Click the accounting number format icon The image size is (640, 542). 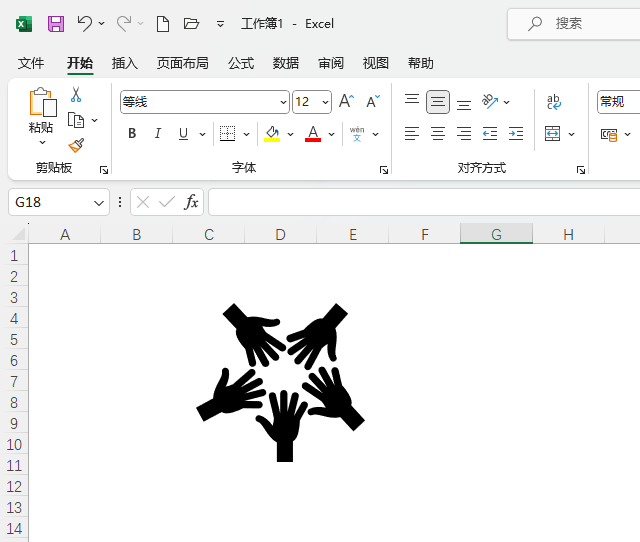(609, 134)
